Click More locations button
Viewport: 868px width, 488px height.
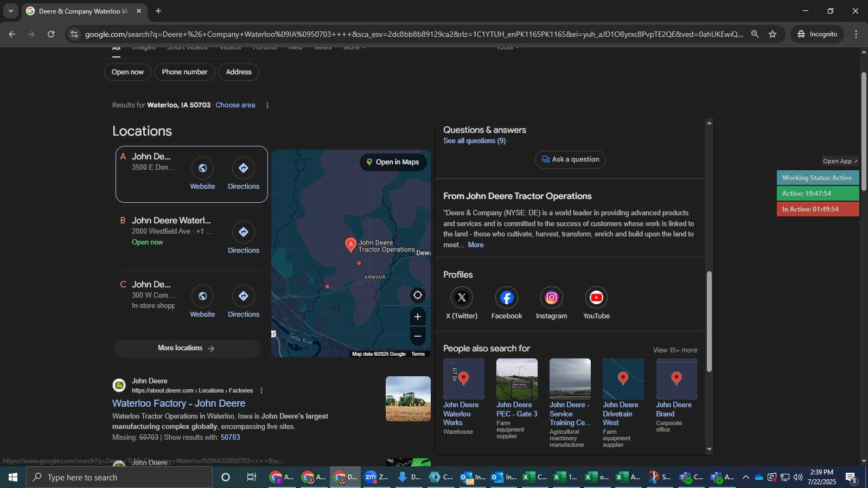(187, 348)
